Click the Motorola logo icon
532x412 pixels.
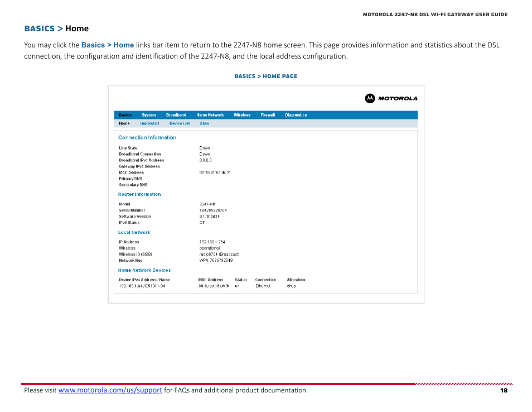370,98
